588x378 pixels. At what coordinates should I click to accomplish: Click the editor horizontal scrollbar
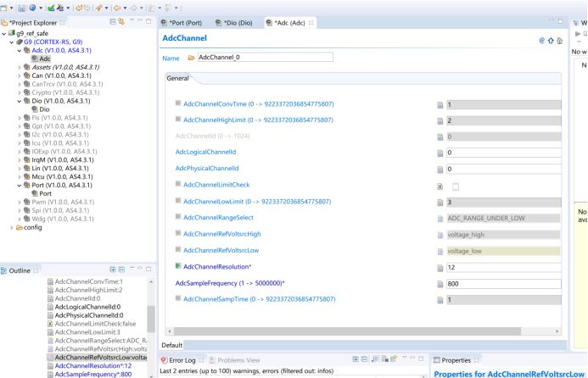pyautogui.click(x=347, y=331)
